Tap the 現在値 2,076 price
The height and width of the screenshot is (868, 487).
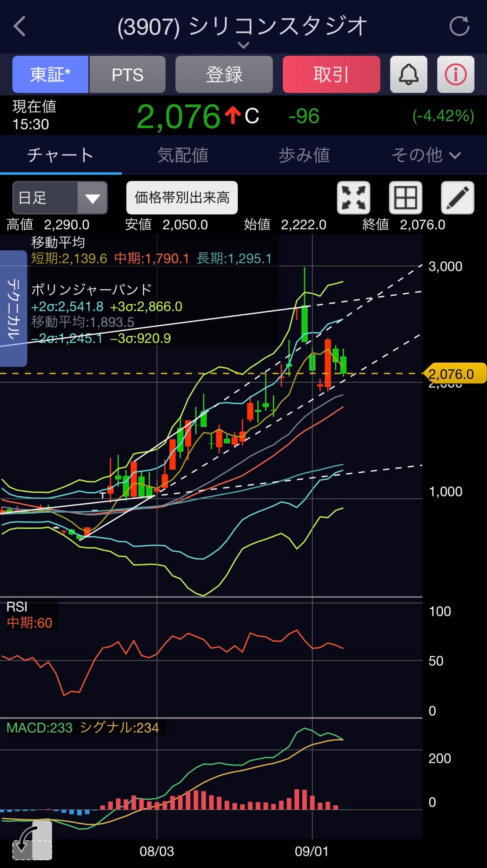[179, 116]
